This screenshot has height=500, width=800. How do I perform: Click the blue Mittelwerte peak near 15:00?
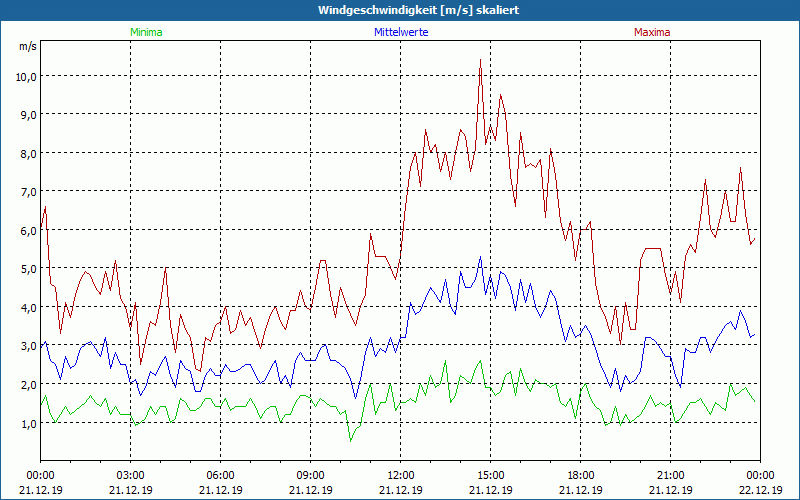[480, 257]
